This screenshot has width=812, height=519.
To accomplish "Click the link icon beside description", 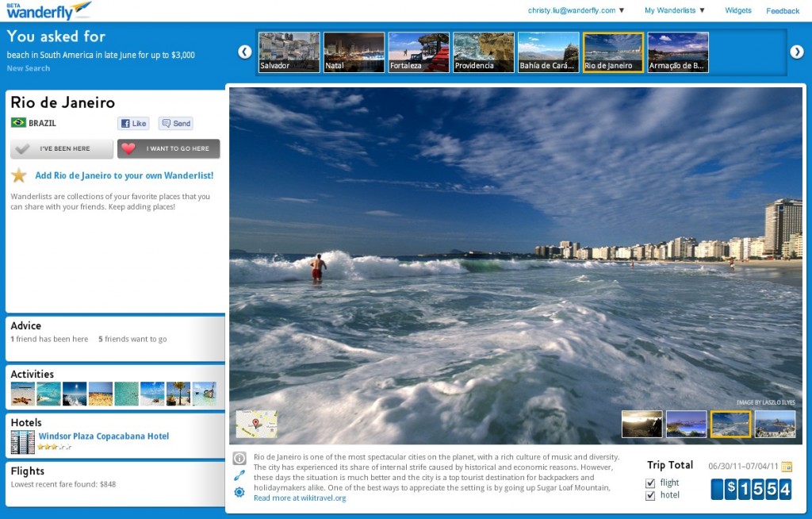I will point(239,475).
